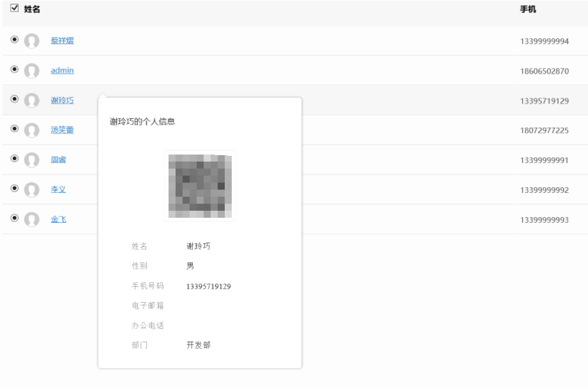Click the 部门 value 开发部
The width and height of the screenshot is (588, 387).
coord(199,345)
